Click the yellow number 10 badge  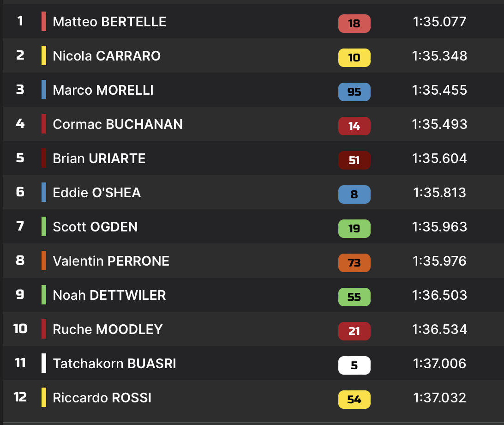(x=354, y=58)
